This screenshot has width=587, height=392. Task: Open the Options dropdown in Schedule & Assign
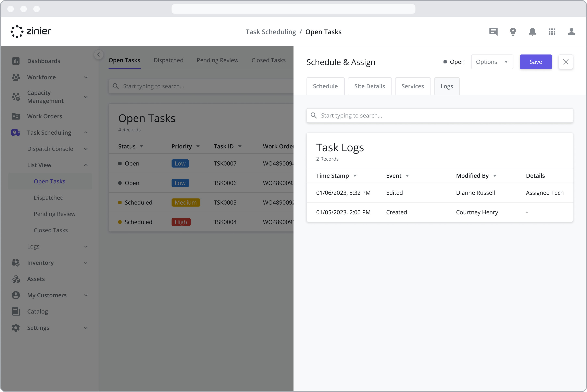(492, 62)
